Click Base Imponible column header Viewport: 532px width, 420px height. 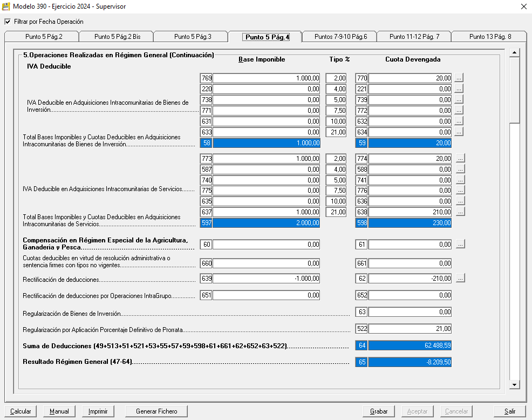262,59
